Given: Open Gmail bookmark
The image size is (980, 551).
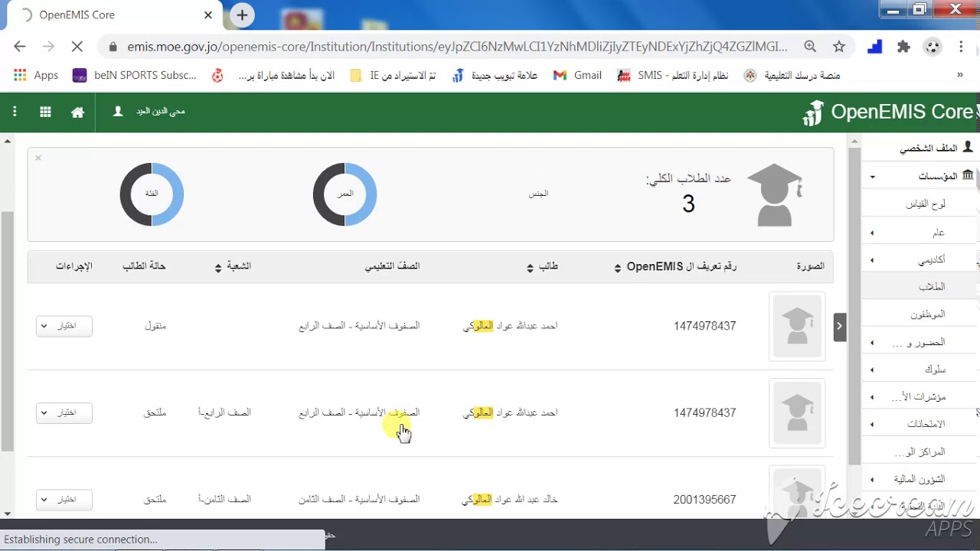Looking at the screenshot, I should [577, 75].
